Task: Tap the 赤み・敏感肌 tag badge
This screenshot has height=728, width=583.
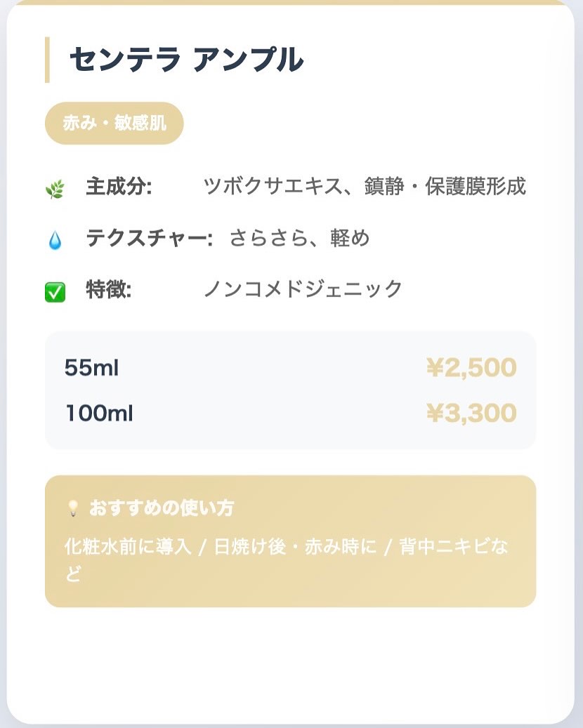Action: coord(114,124)
